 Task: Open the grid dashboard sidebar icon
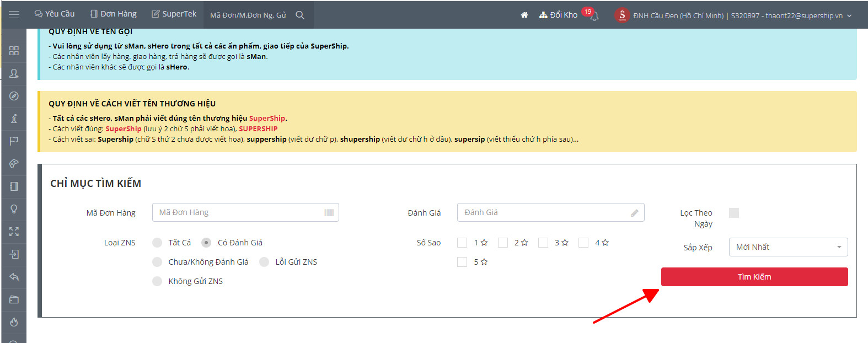pyautogui.click(x=14, y=51)
